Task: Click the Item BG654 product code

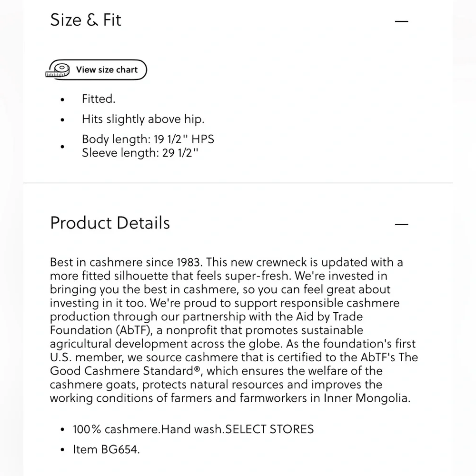Action: tap(106, 449)
